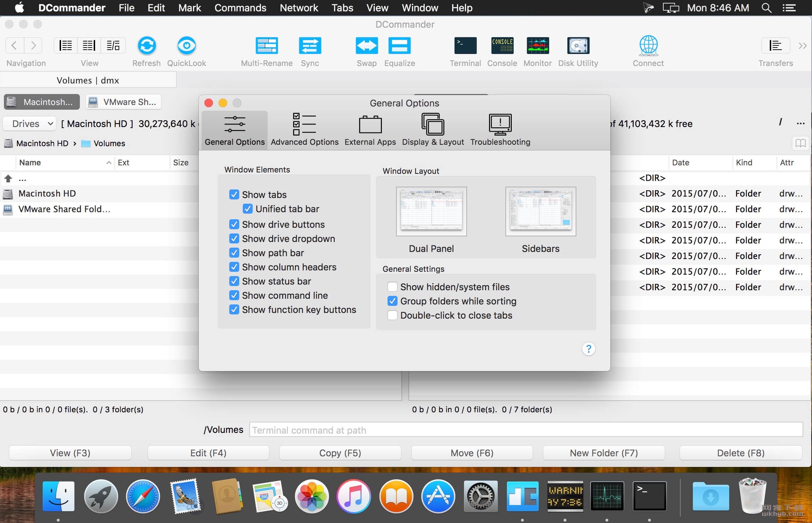
Task: Click the Delete (F8) button
Action: tap(741, 453)
